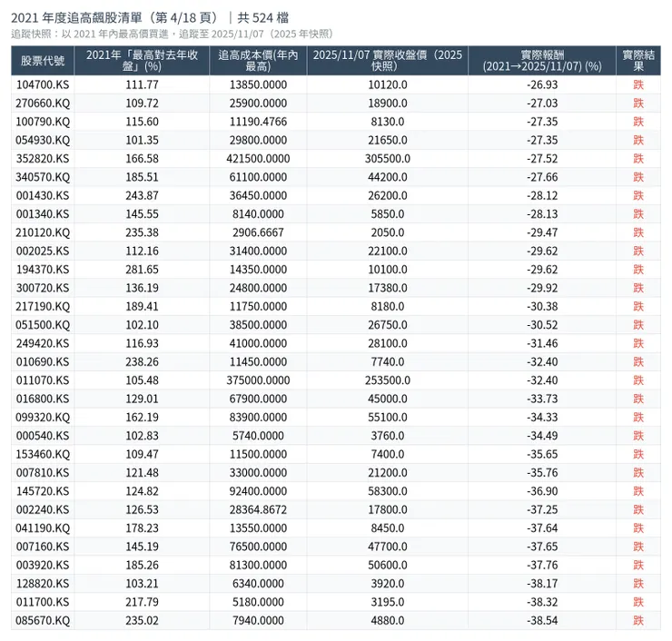Select stock code 128820.KS
The height and width of the screenshot is (641, 672).
43,584
